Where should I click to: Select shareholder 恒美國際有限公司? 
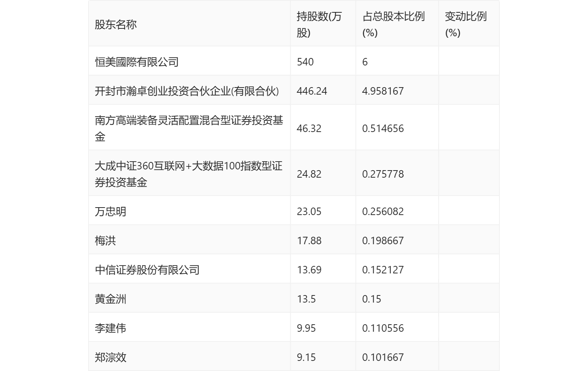click(137, 62)
